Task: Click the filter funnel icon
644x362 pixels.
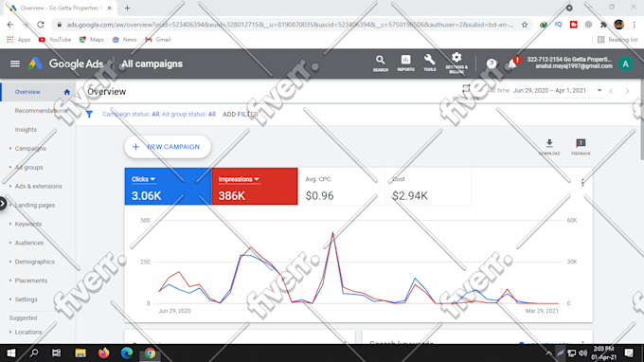Action: pos(89,115)
